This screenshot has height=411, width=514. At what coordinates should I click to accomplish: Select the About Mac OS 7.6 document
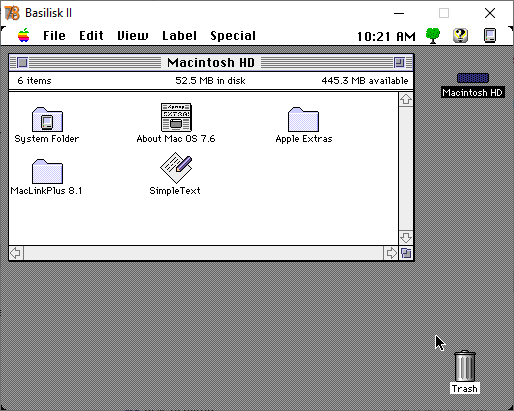point(176,117)
